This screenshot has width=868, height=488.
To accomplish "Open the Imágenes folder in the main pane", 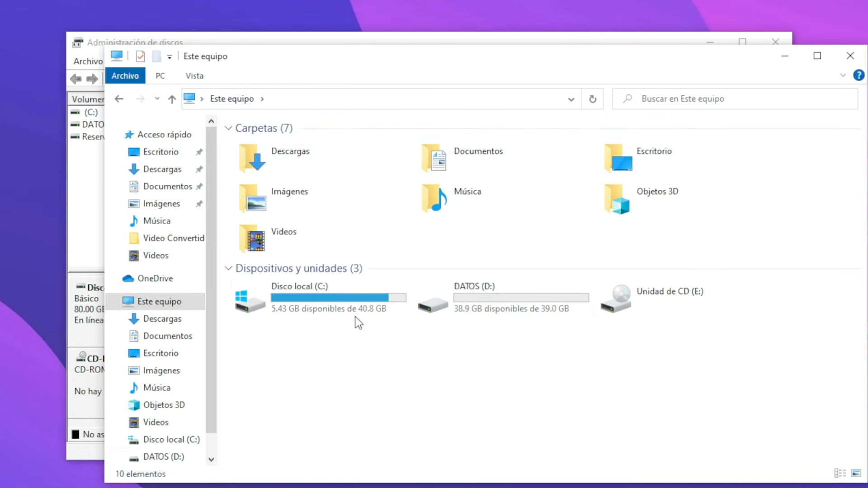I will tap(290, 192).
